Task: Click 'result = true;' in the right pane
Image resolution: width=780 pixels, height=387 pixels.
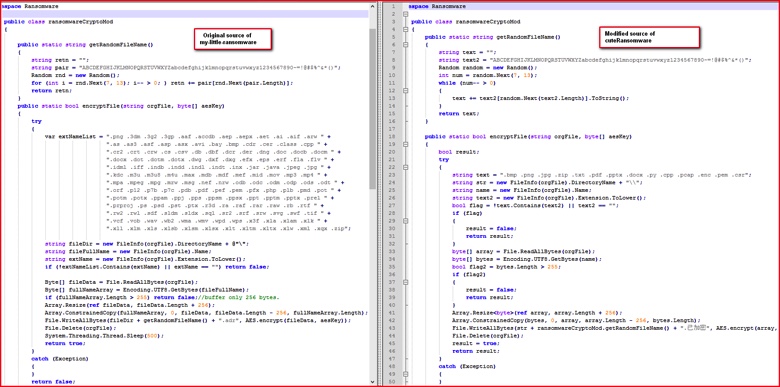Action: [477, 343]
